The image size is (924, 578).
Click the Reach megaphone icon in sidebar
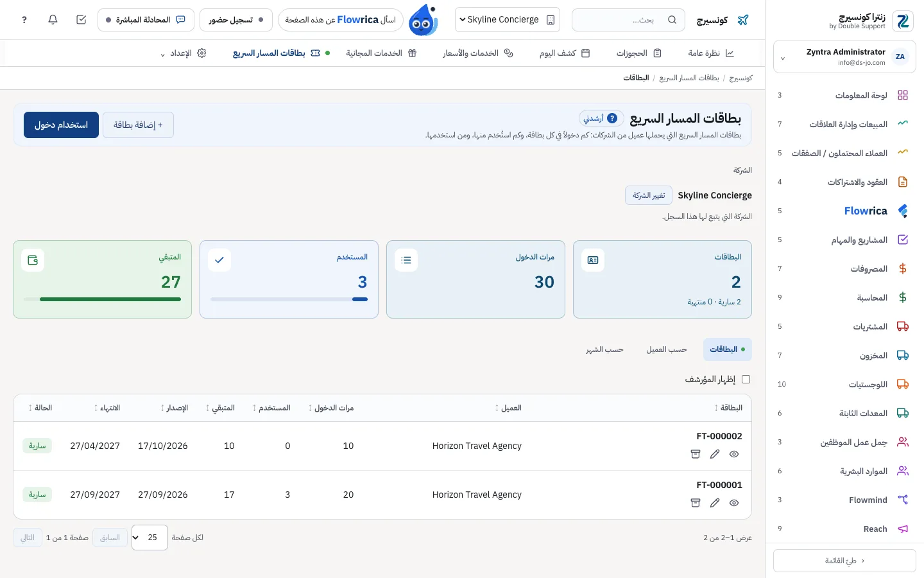coord(903,529)
